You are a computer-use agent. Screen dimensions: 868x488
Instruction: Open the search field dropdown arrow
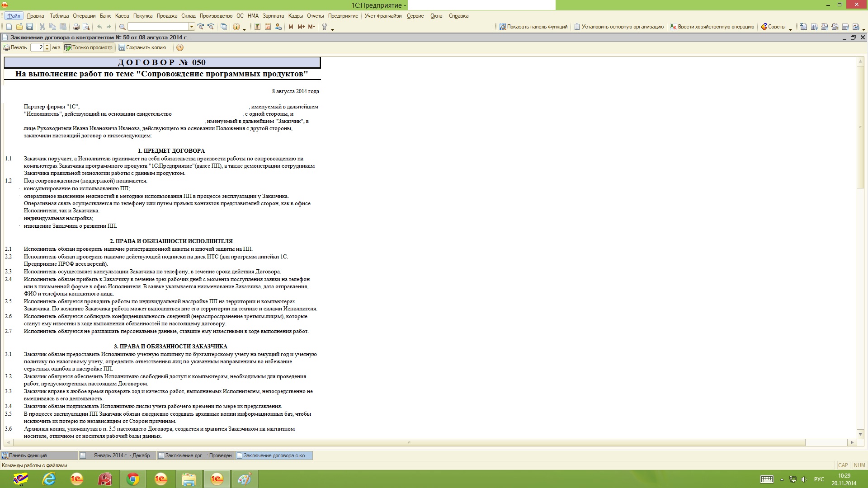pyautogui.click(x=192, y=27)
